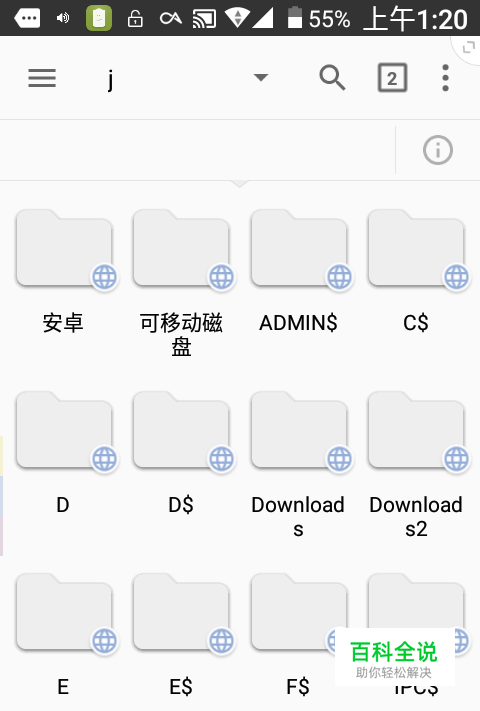
Task: Select the E$ label text
Action: 181,687
